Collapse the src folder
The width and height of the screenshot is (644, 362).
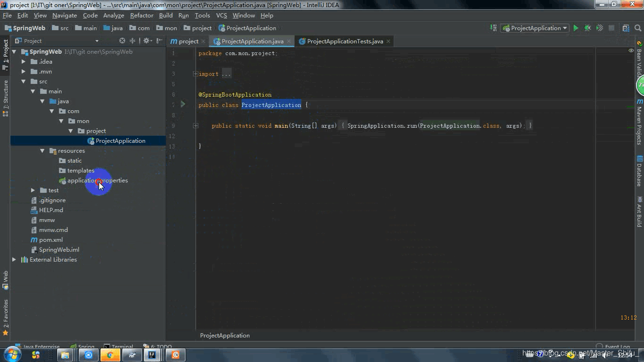click(x=24, y=82)
